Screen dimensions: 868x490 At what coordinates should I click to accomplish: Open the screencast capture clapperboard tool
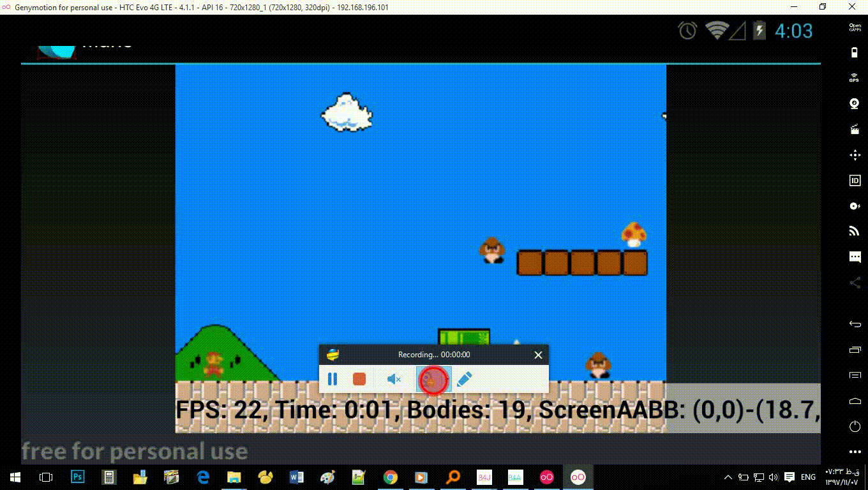click(855, 130)
